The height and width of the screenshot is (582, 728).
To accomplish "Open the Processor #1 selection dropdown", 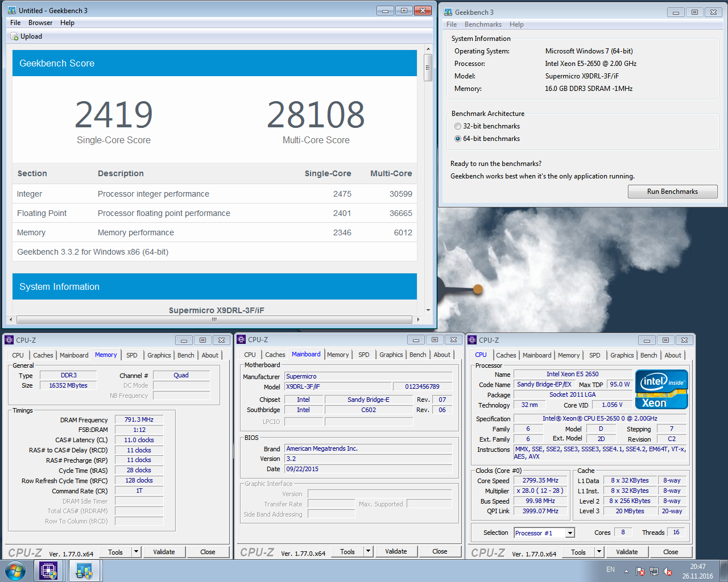I will pos(570,533).
